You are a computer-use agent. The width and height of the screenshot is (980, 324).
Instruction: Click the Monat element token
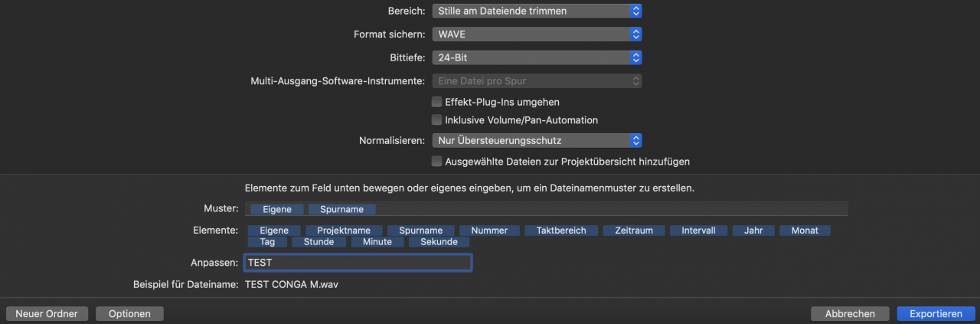tap(805, 230)
